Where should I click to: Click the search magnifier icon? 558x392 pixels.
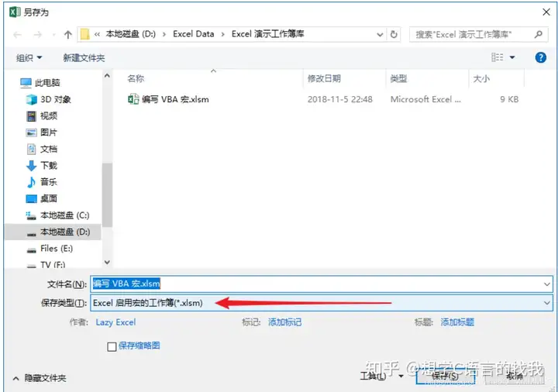(539, 35)
